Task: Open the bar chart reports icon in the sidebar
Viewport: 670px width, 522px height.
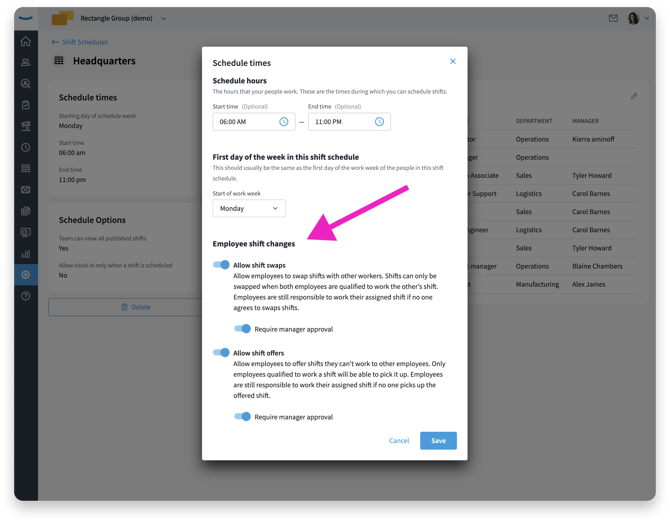Action: click(x=26, y=254)
